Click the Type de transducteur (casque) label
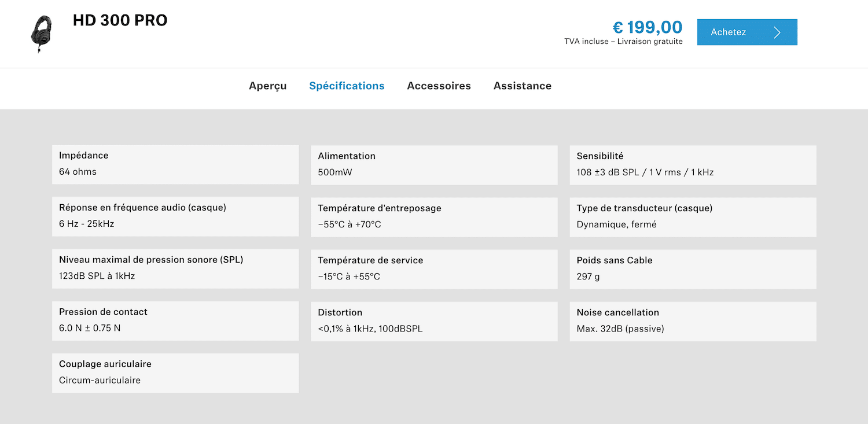The image size is (868, 424). point(645,208)
